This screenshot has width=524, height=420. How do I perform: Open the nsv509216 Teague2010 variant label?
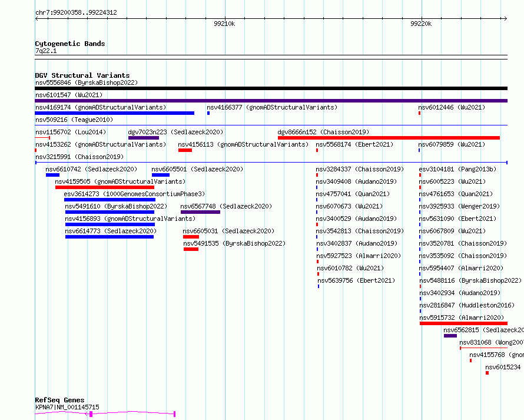(x=74, y=120)
